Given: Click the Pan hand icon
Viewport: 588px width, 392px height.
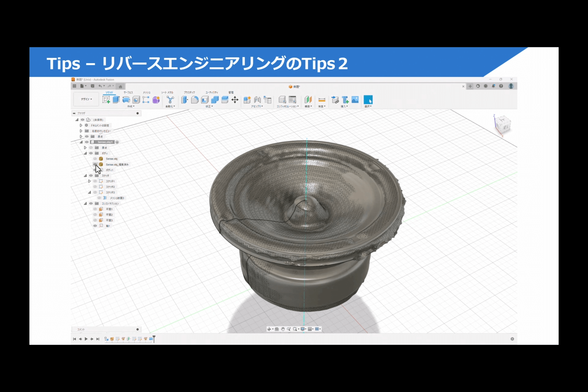Looking at the screenshot, I should pos(283,329).
